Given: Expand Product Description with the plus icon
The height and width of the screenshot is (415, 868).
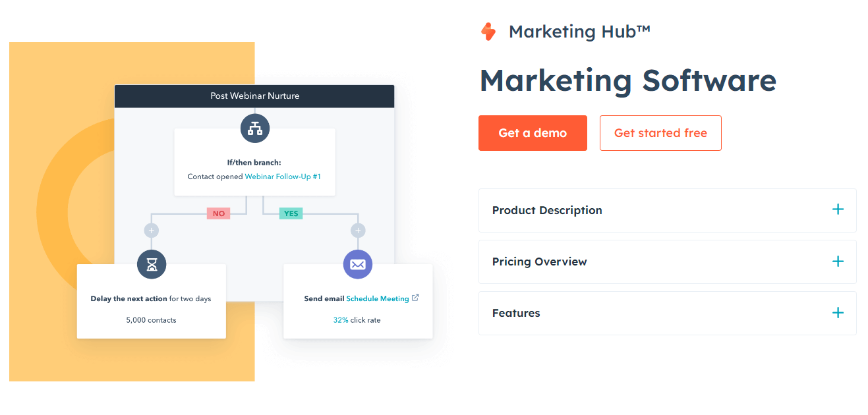Looking at the screenshot, I should click(838, 209).
